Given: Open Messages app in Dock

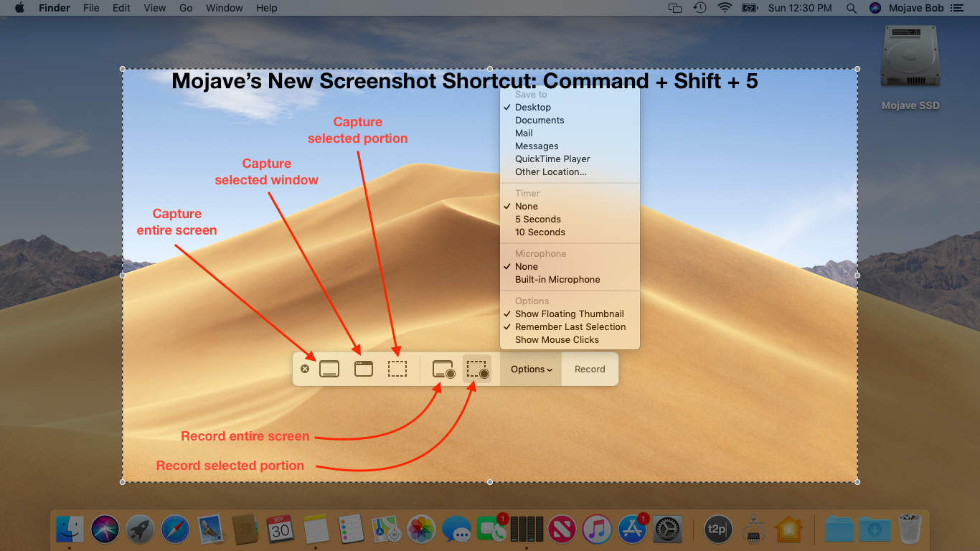Looking at the screenshot, I should pos(457,529).
